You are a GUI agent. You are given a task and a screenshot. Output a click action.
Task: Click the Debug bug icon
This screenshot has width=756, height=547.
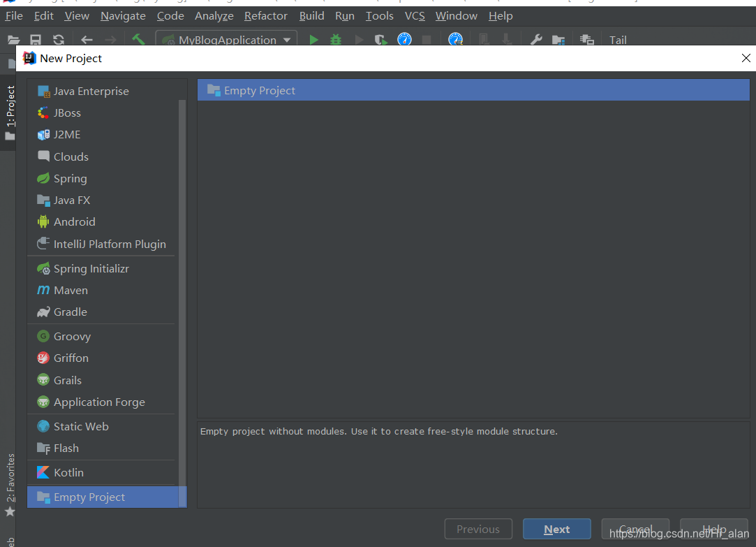click(x=336, y=40)
